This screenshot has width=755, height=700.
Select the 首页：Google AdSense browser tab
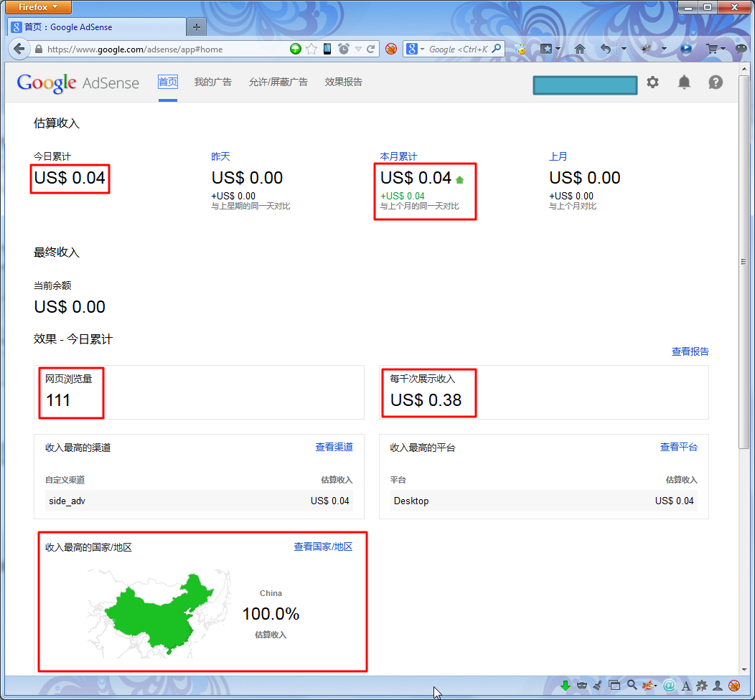click(x=97, y=27)
